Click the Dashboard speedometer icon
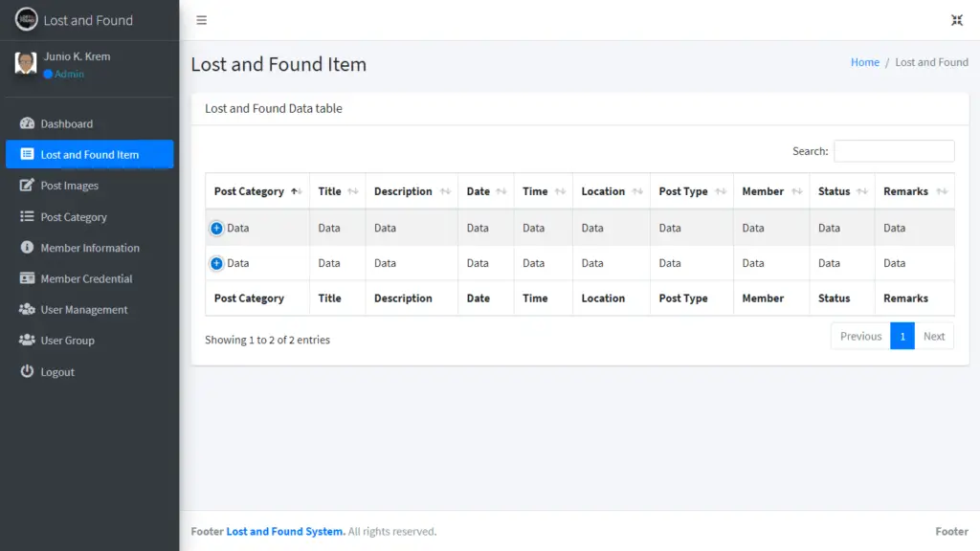 [x=27, y=123]
